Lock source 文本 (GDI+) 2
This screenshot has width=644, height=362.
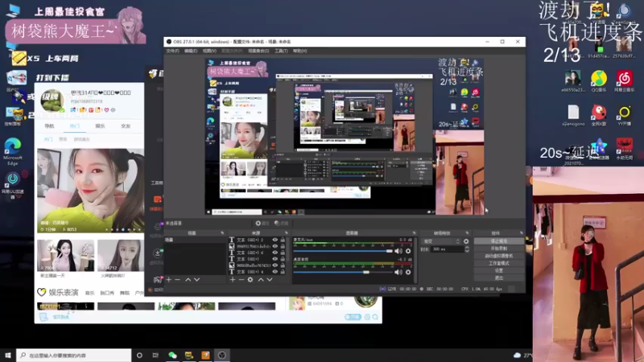click(283, 240)
